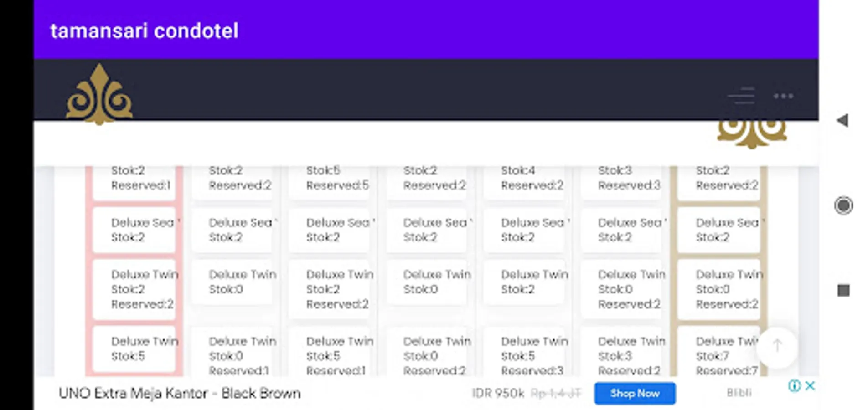
Task: Select the cell with Stok:3 Reserved:3
Action: point(629,179)
